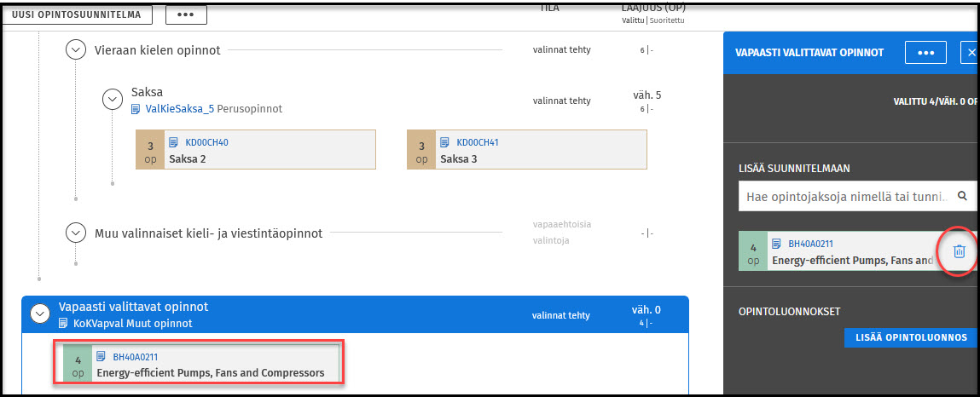Click document icon on highlighted BH40A0211 course
Image resolution: width=980 pixels, height=397 pixels.
[101, 357]
